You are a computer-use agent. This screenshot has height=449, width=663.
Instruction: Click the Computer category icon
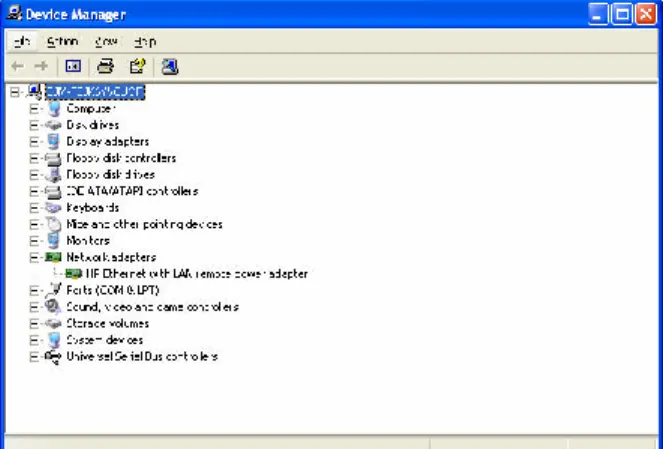54,109
